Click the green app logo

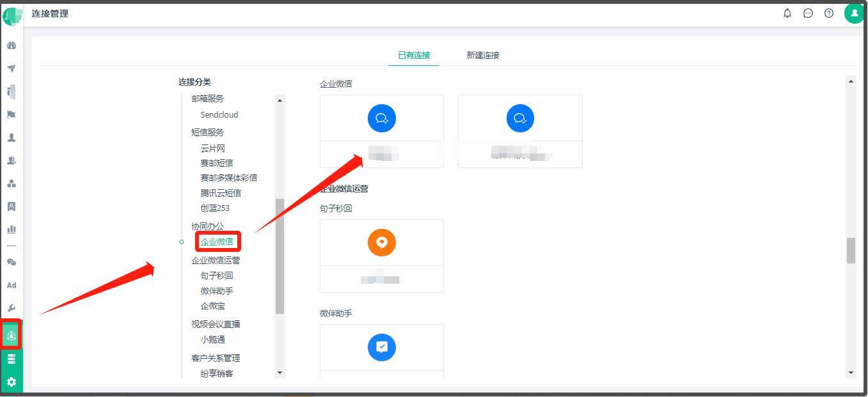point(12,16)
